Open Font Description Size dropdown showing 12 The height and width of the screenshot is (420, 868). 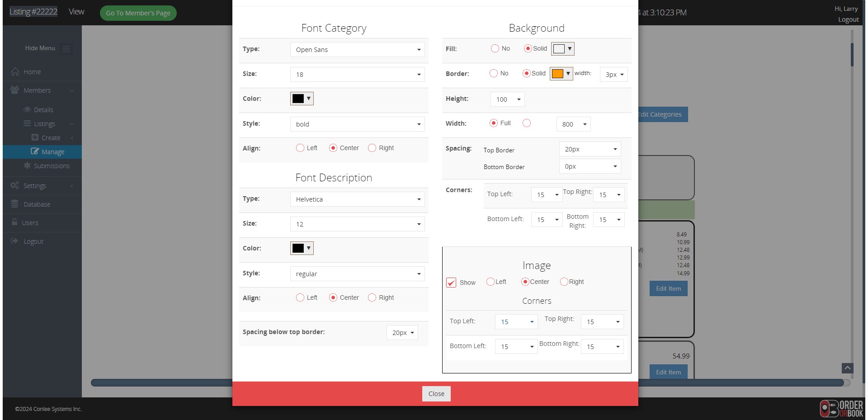(x=357, y=224)
